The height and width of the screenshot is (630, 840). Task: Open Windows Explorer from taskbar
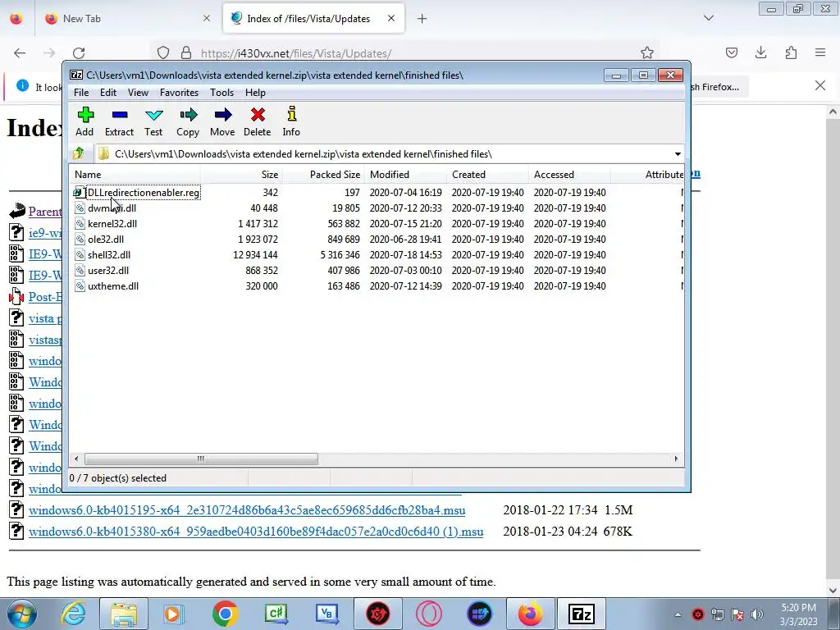point(125,614)
